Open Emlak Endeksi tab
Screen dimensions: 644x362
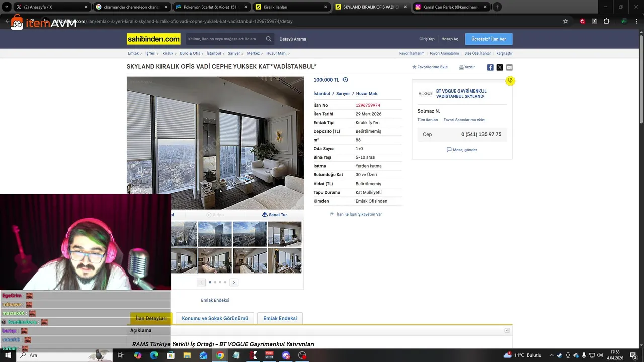tap(280, 318)
